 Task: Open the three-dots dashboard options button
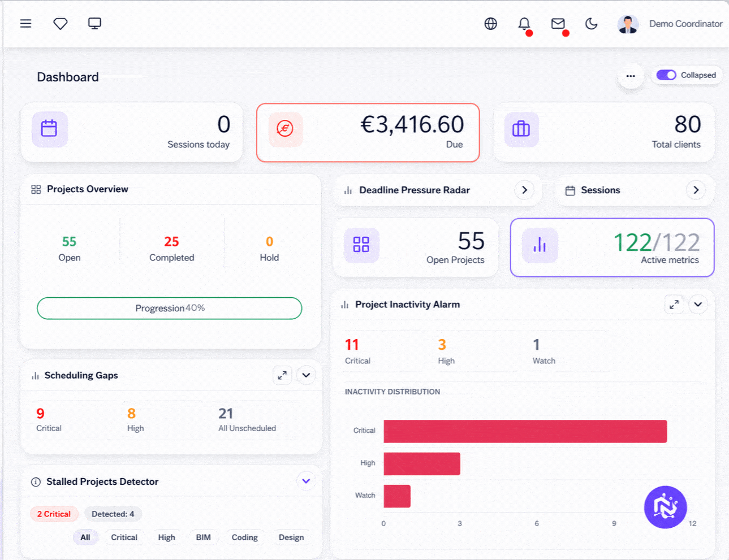coord(631,76)
